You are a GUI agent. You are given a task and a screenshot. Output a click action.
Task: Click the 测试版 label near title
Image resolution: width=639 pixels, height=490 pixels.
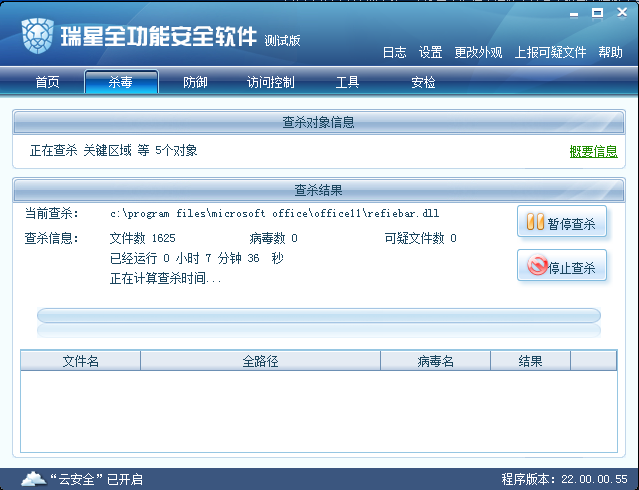point(282,40)
